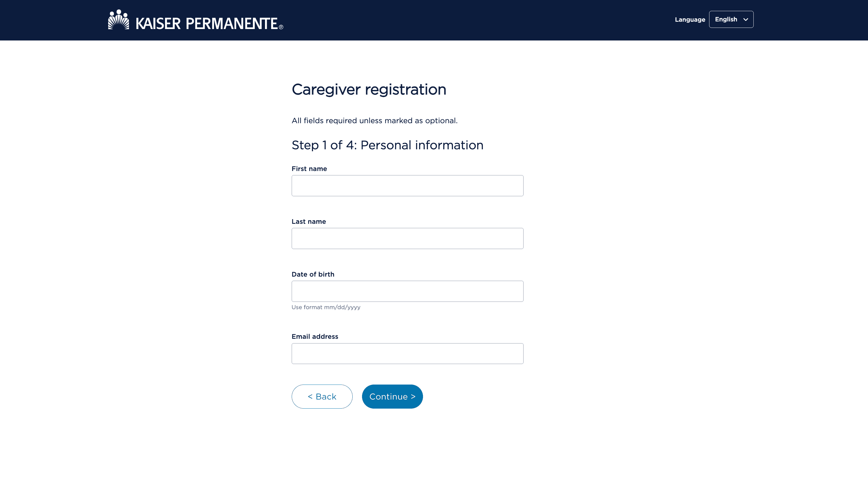
Task: Click the registered trademark symbol after the logo
Action: (281, 27)
